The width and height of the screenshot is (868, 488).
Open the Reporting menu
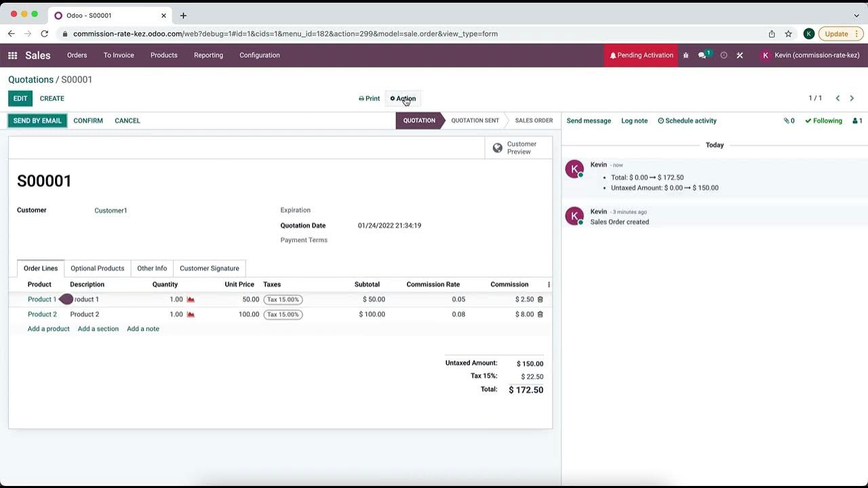tap(208, 56)
